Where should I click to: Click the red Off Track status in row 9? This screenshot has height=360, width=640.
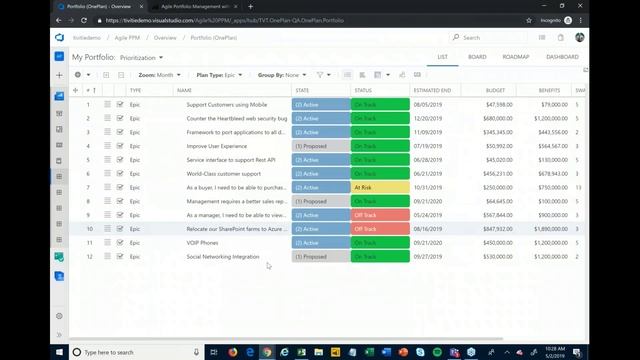point(380,215)
